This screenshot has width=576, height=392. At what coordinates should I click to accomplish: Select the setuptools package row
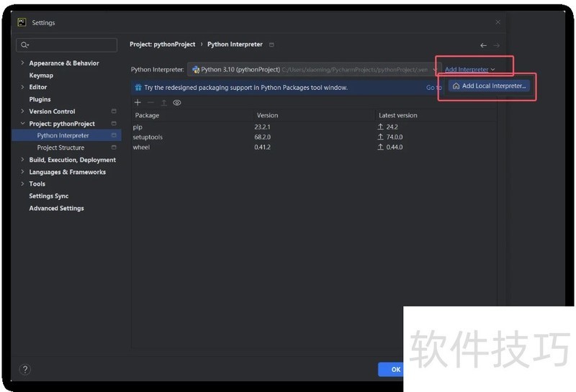click(x=148, y=137)
